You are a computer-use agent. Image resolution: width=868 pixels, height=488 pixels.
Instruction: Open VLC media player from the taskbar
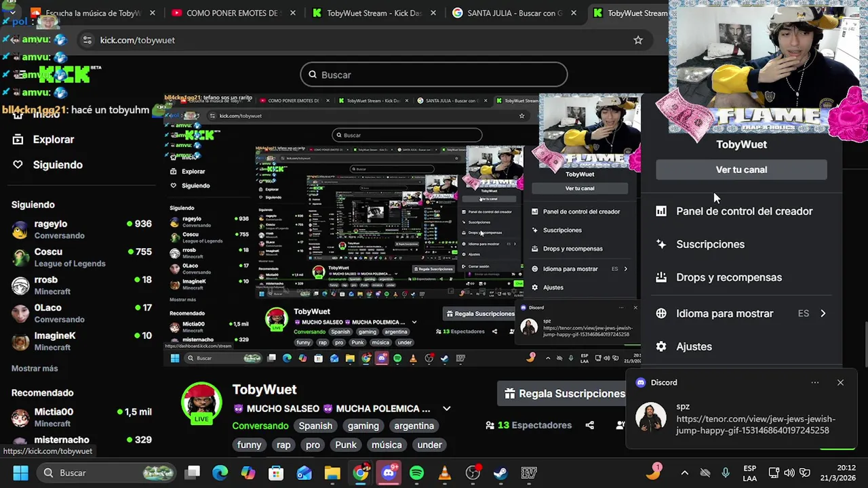445,472
